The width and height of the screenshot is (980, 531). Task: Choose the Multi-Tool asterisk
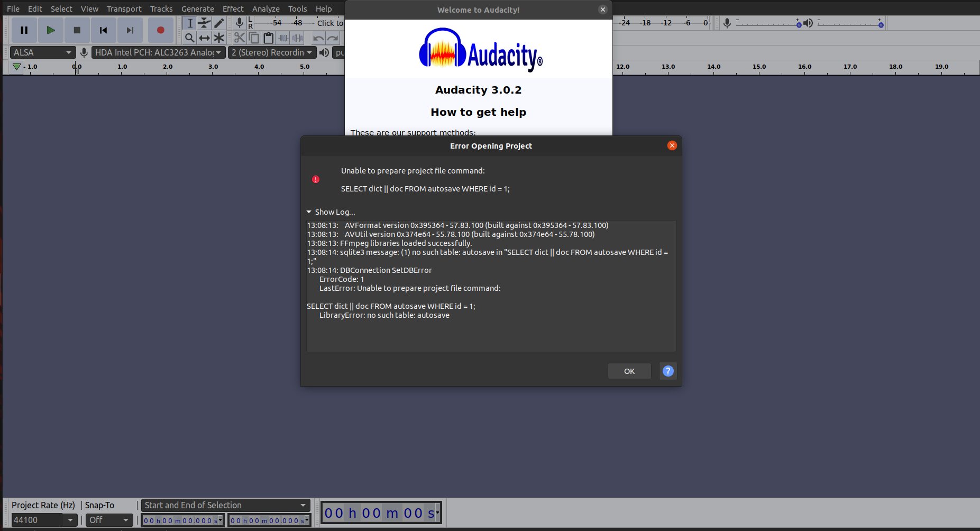point(219,38)
